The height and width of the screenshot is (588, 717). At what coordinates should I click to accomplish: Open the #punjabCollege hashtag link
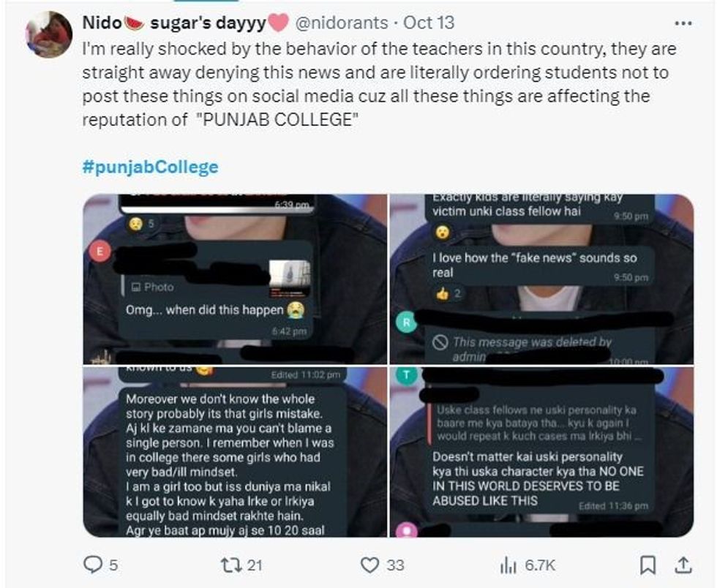tap(151, 167)
